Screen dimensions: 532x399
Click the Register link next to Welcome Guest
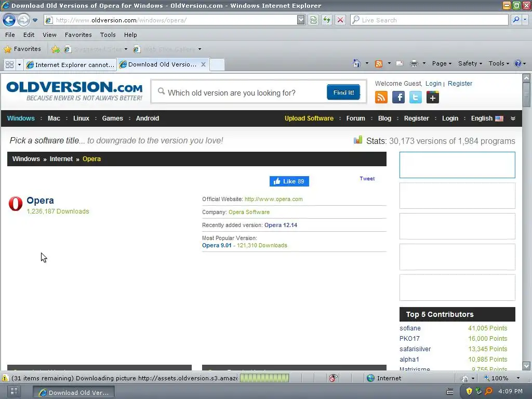(x=460, y=84)
